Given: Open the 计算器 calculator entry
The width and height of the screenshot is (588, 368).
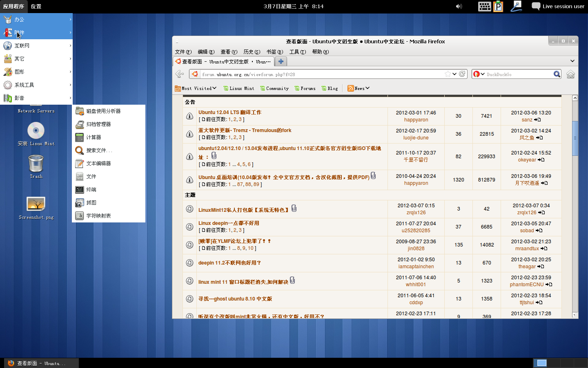Looking at the screenshot, I should pyautogui.click(x=109, y=137).
